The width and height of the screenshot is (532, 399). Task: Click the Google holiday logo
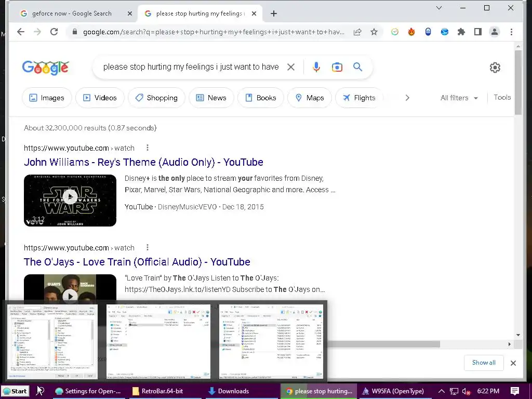click(x=46, y=68)
